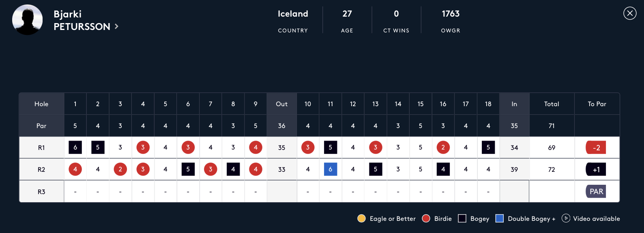The width and height of the screenshot is (644, 233).
Task: Click the Video available play icon
Action: [566, 218]
